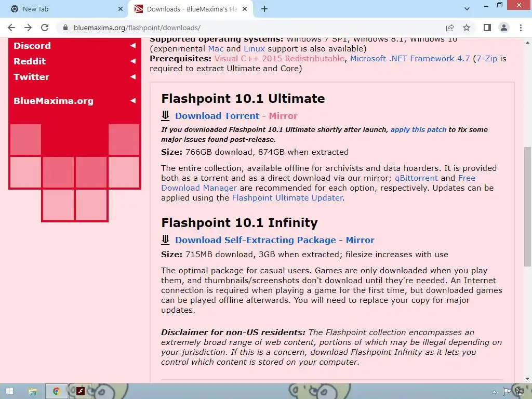The height and width of the screenshot is (399, 532).
Task: Open a new browser tab
Action: coord(264,9)
